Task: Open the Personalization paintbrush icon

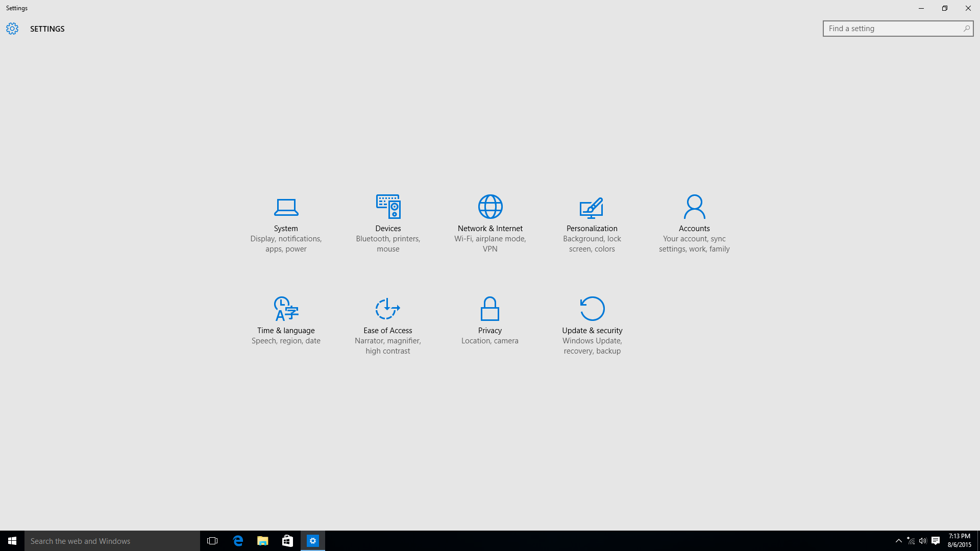Action: coord(592,208)
